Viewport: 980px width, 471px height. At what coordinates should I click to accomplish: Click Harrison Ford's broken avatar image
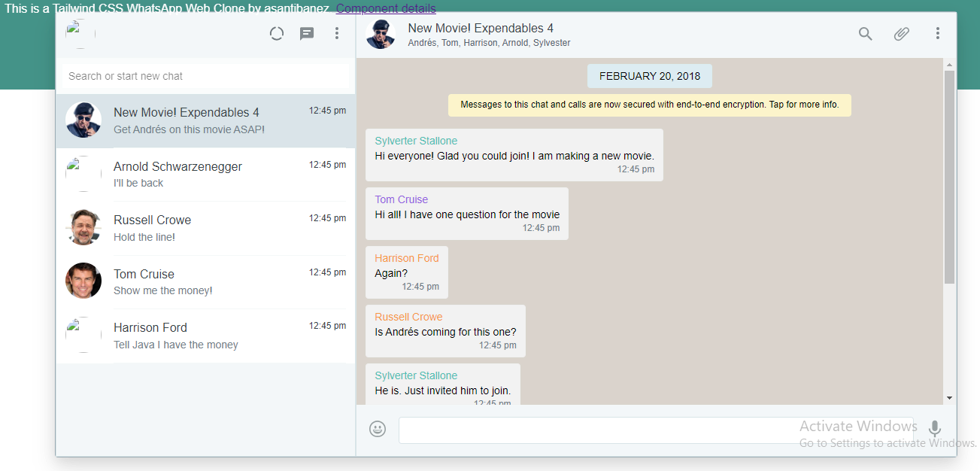tap(83, 335)
